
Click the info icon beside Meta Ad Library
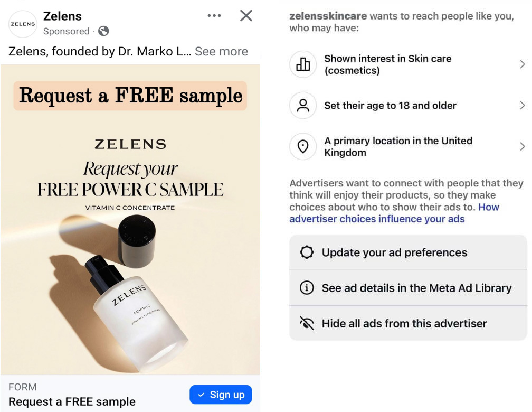tap(307, 288)
